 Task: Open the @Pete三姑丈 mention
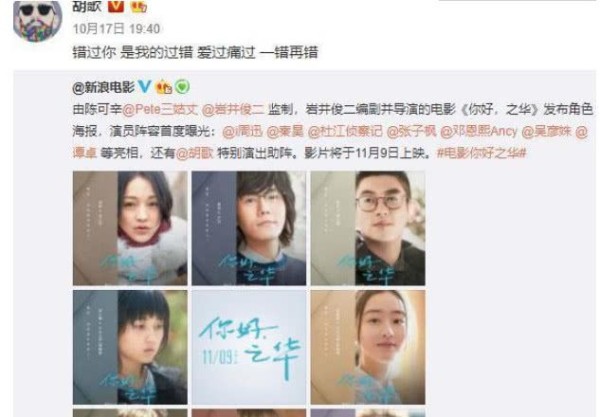point(160,110)
